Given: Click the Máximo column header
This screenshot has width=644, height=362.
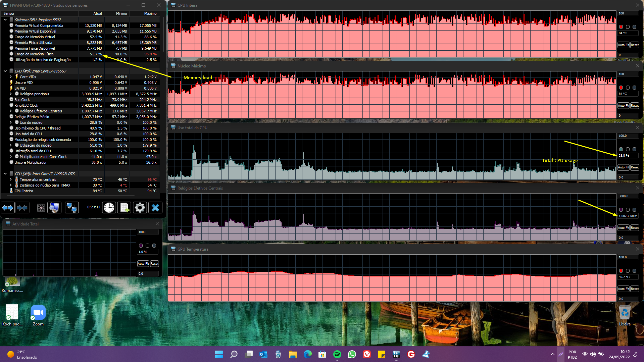Looking at the screenshot, I should (150, 13).
